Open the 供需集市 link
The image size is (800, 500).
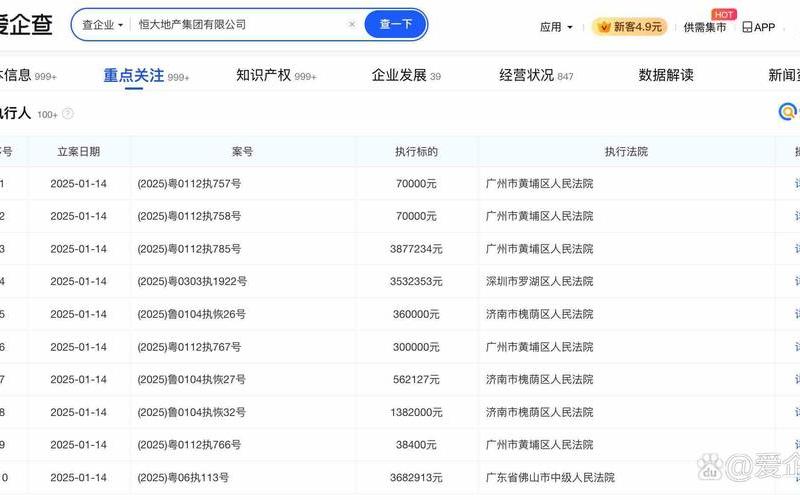click(x=705, y=27)
